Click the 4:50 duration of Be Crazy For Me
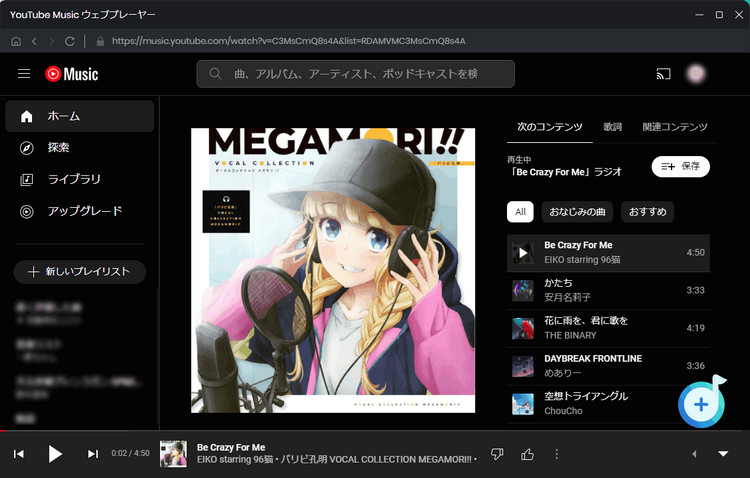Screen dimensions: 750x478 tap(695, 253)
